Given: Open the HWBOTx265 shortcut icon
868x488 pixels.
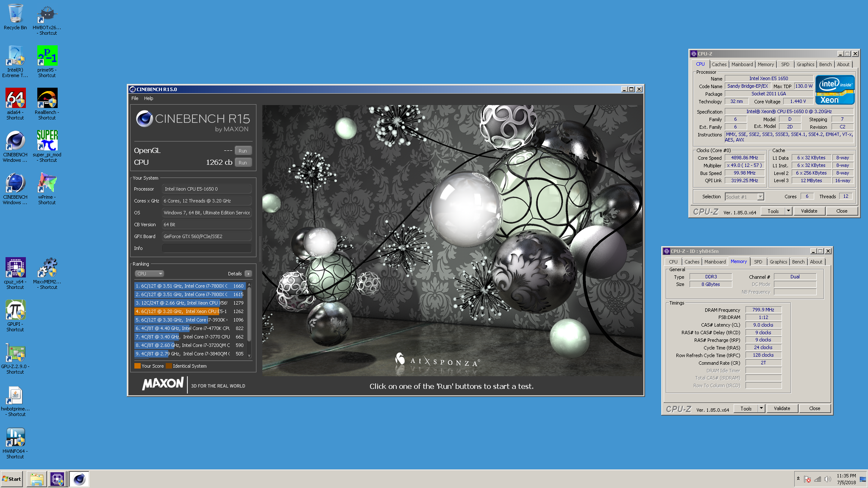Looking at the screenshot, I should coord(47,19).
